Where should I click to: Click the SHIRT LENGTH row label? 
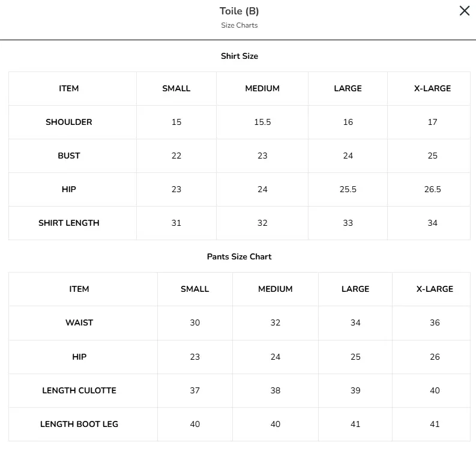[x=68, y=223]
